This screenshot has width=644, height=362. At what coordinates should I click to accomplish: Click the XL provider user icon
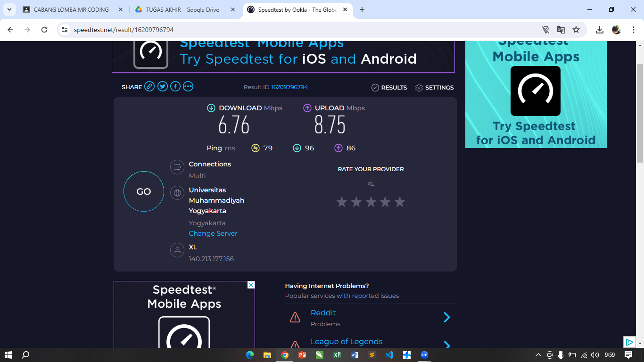click(x=177, y=250)
